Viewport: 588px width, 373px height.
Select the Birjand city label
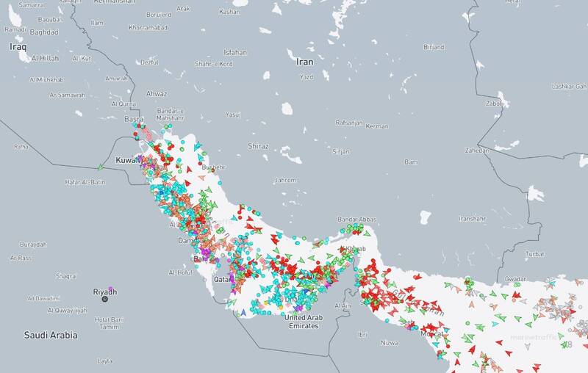[x=434, y=47]
